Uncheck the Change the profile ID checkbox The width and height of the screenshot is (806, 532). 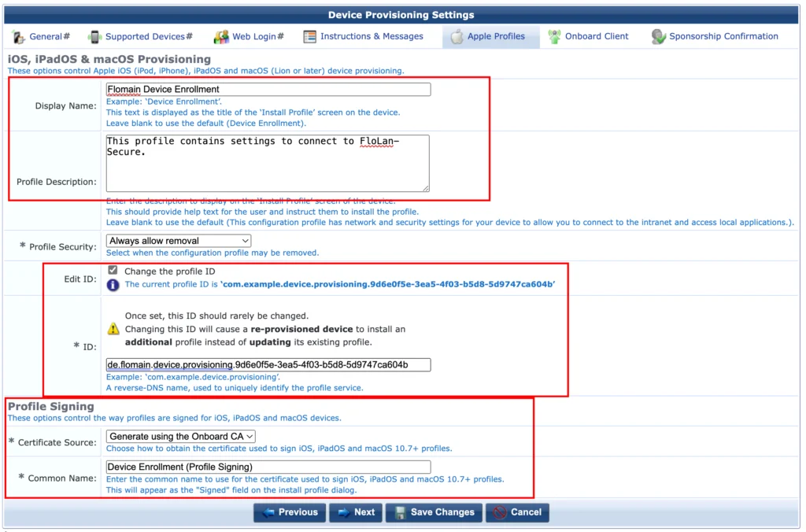[113, 271]
